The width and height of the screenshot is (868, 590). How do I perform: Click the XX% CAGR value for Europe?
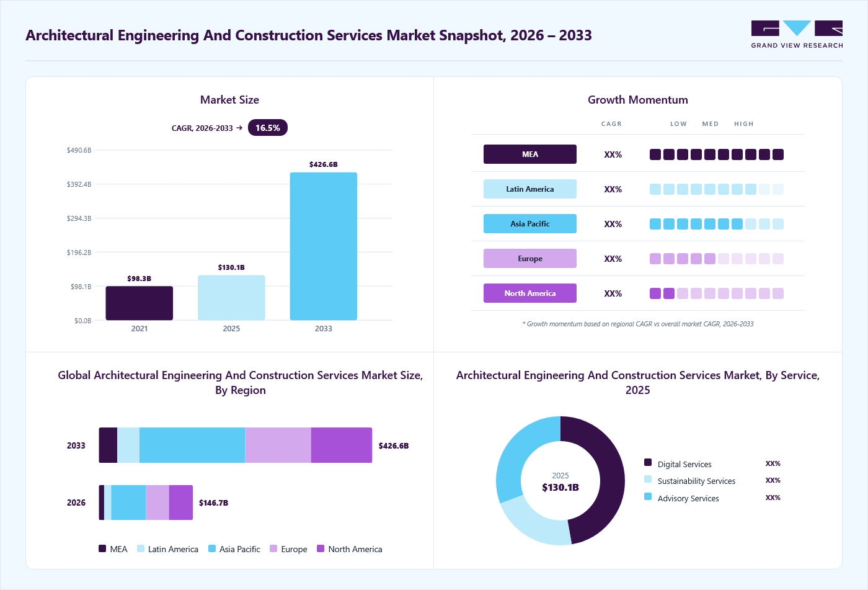(613, 259)
